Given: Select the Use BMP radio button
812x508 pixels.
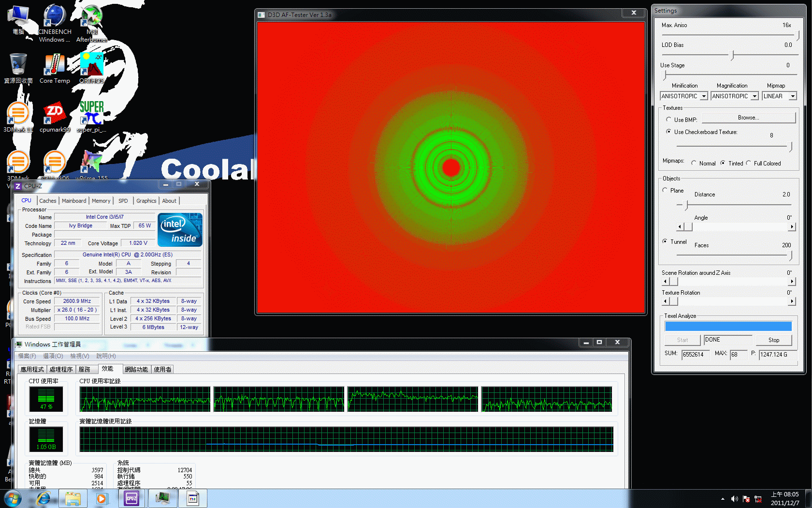Looking at the screenshot, I should click(668, 120).
